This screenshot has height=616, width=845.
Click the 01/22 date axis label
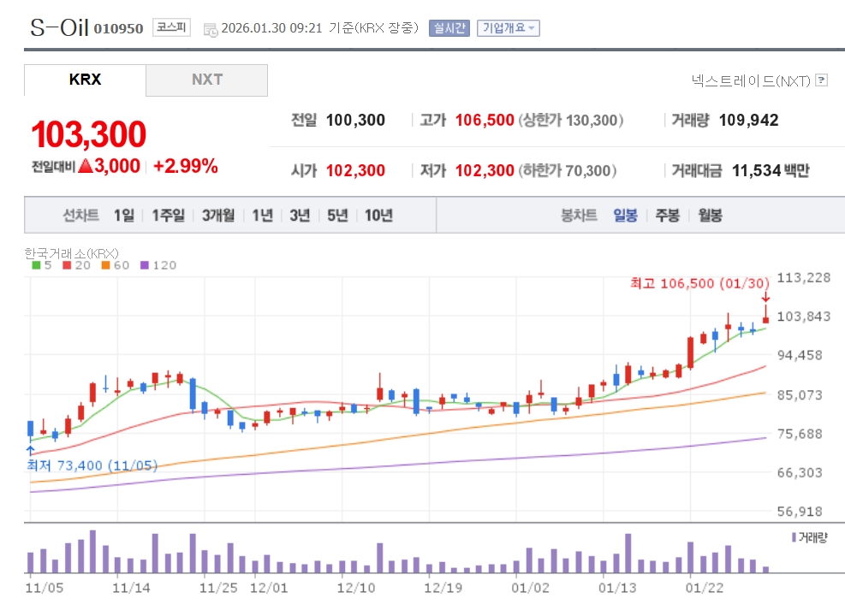[x=705, y=588]
